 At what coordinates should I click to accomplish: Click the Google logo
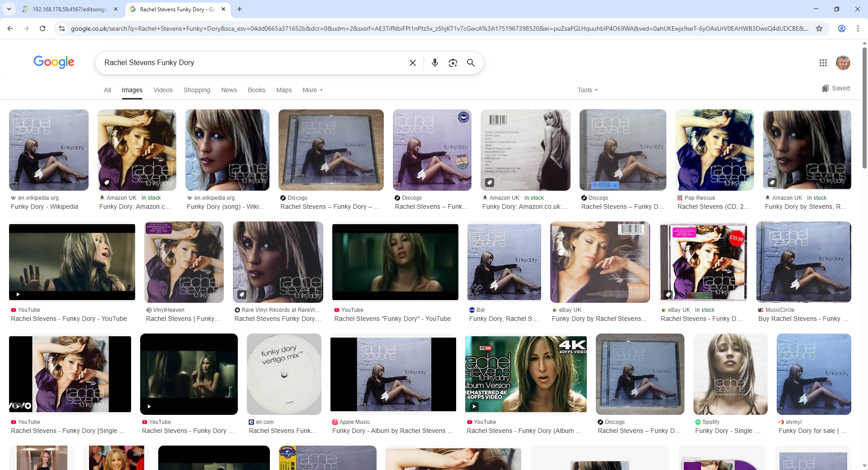[x=54, y=62]
